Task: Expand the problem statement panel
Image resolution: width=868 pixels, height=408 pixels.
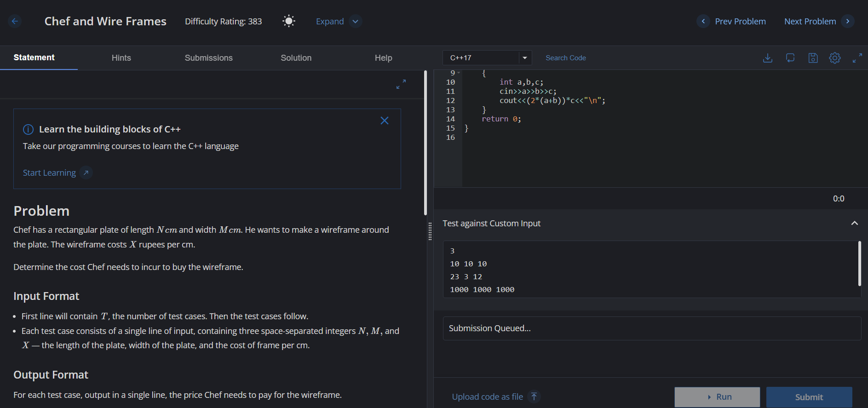Action: click(x=401, y=84)
